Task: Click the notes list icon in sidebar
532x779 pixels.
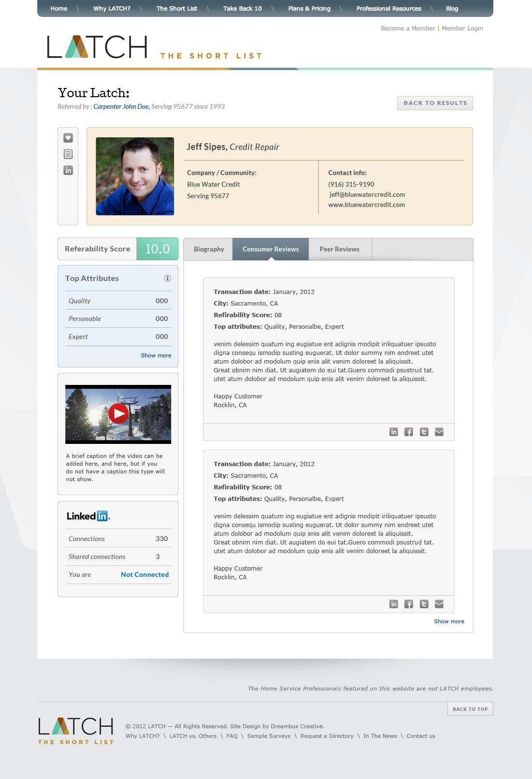Action: (68, 154)
